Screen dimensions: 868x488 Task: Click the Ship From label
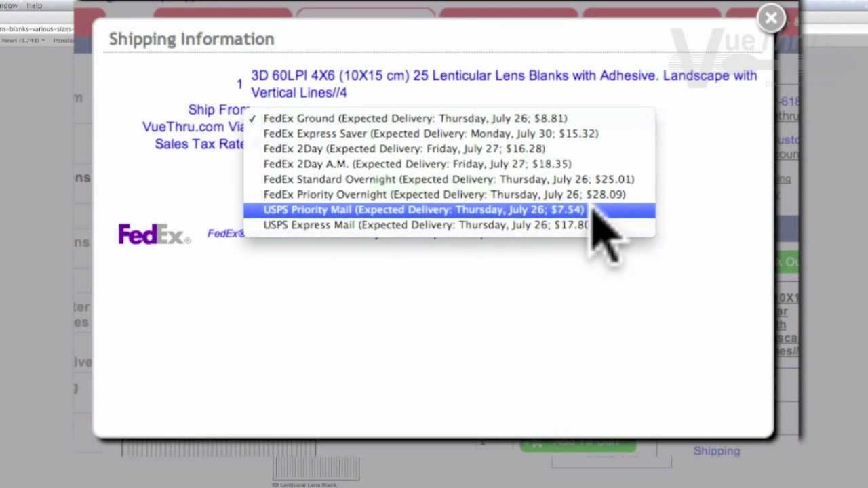(218, 110)
